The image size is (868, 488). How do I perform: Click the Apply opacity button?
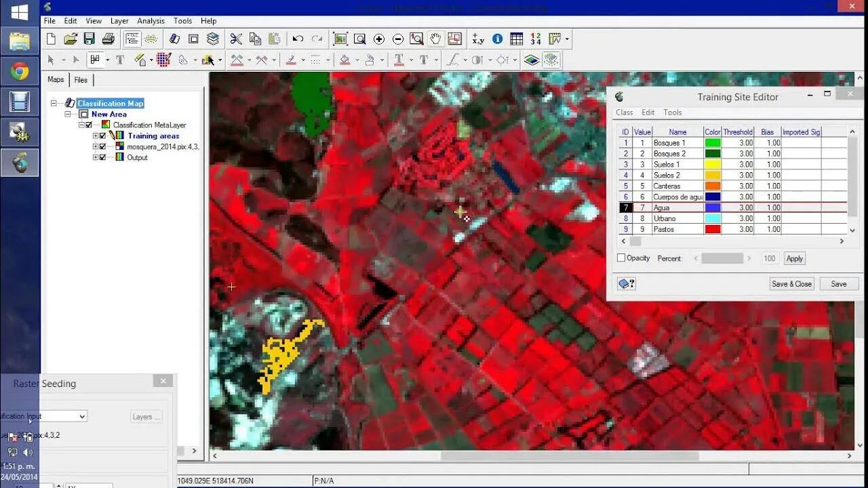794,258
